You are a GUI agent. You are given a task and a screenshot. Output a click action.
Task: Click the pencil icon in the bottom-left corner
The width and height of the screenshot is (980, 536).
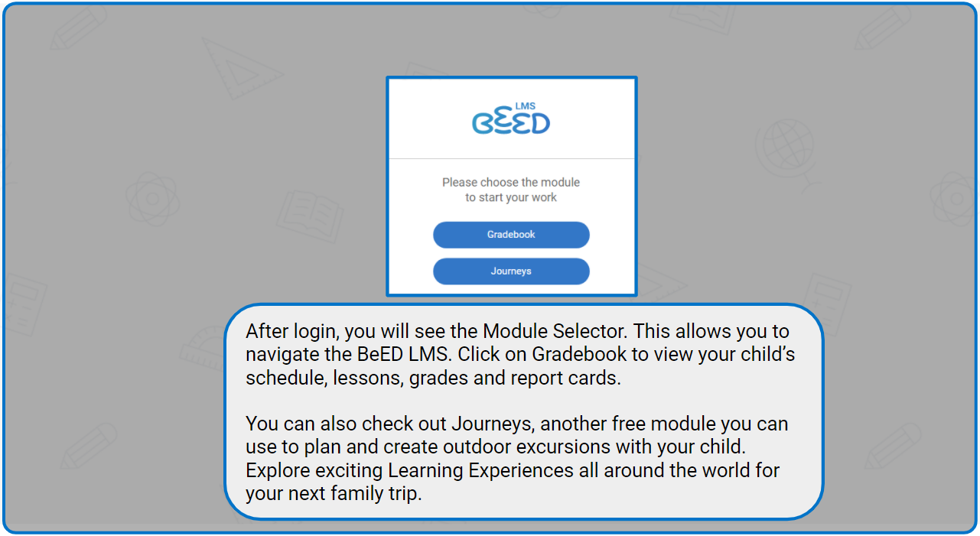point(89,445)
